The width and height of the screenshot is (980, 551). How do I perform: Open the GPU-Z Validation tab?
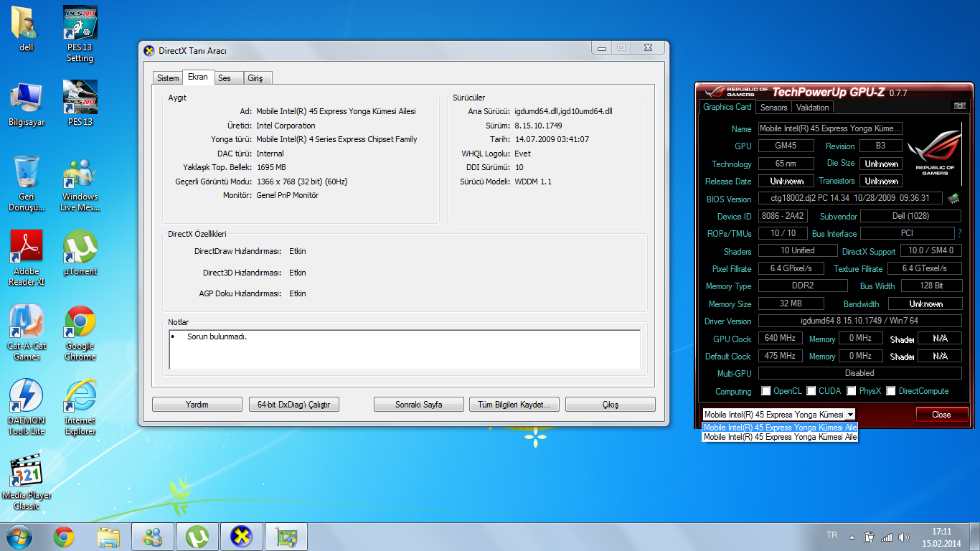(x=813, y=108)
